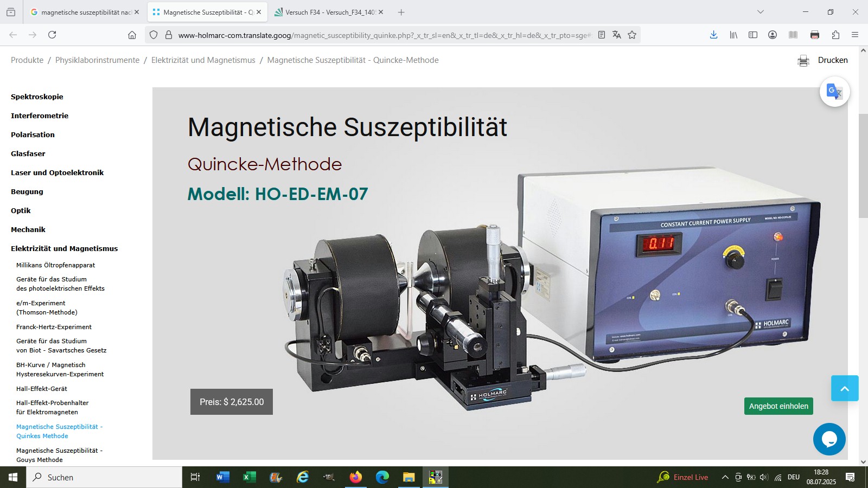The height and width of the screenshot is (488, 868).
Task: Open Windows Task View
Action: coord(195,477)
